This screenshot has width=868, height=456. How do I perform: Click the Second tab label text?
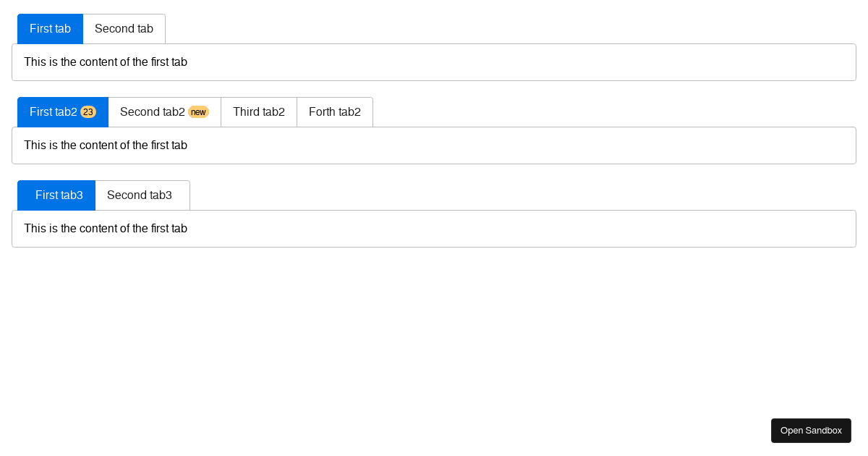click(124, 28)
